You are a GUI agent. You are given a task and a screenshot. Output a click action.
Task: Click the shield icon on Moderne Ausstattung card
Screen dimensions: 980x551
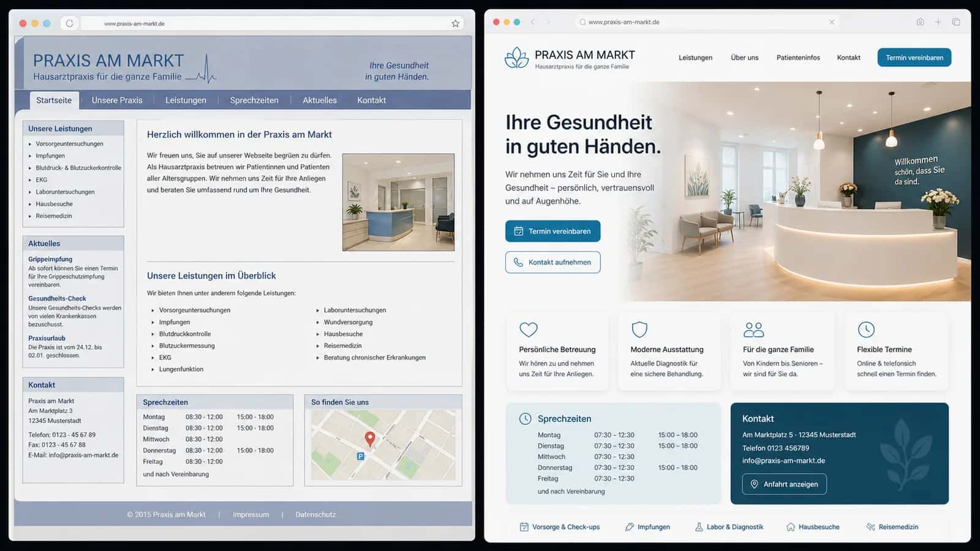[639, 329]
